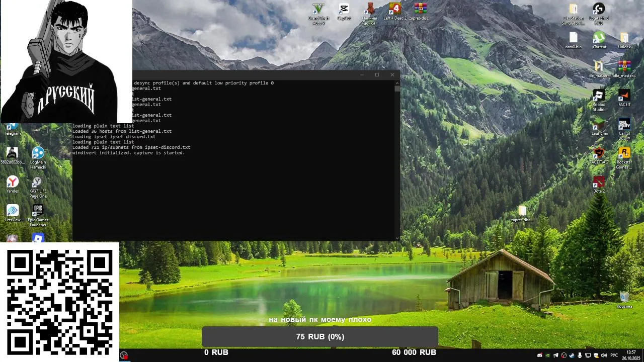Open the Windows Security tray icon
The height and width of the screenshot is (362, 644).
tap(596, 355)
